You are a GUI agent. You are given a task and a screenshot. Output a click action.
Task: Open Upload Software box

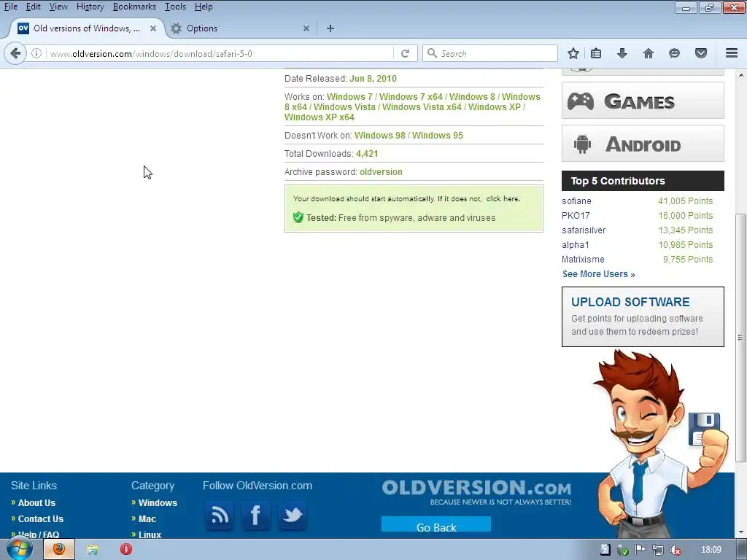643,316
